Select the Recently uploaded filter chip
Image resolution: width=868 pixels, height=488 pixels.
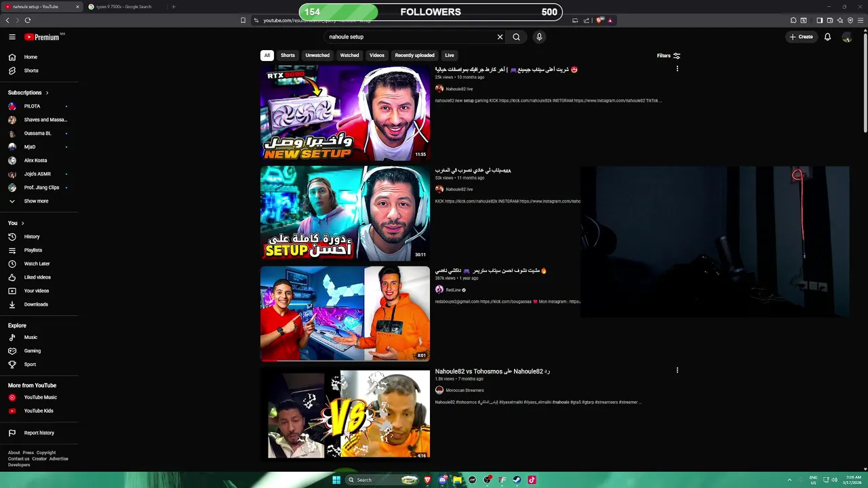pyautogui.click(x=414, y=56)
